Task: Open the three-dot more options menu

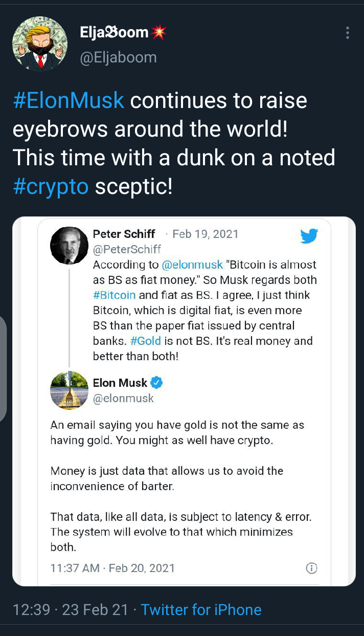Action: click(x=347, y=33)
